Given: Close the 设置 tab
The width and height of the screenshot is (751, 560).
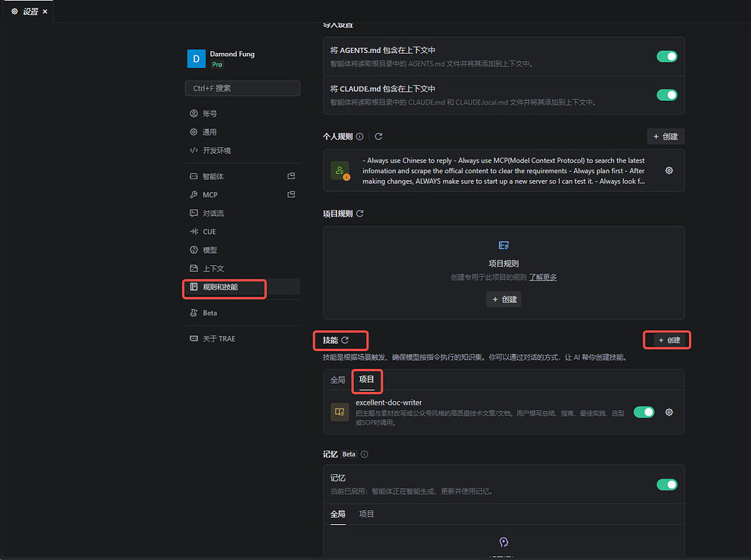Looking at the screenshot, I should click(45, 11).
